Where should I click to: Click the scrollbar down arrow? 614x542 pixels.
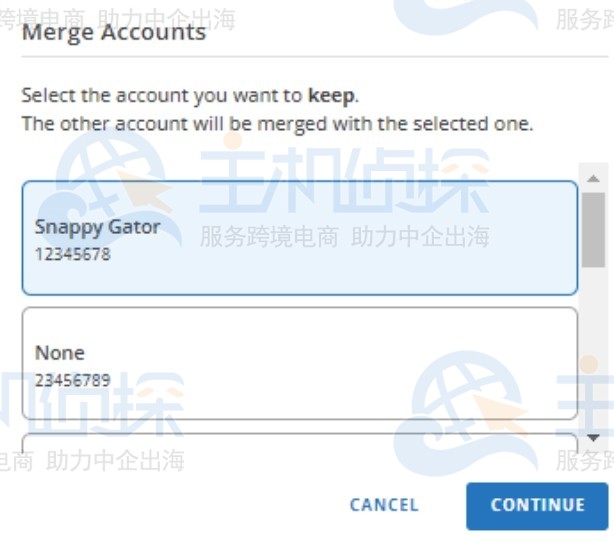[x=593, y=438]
